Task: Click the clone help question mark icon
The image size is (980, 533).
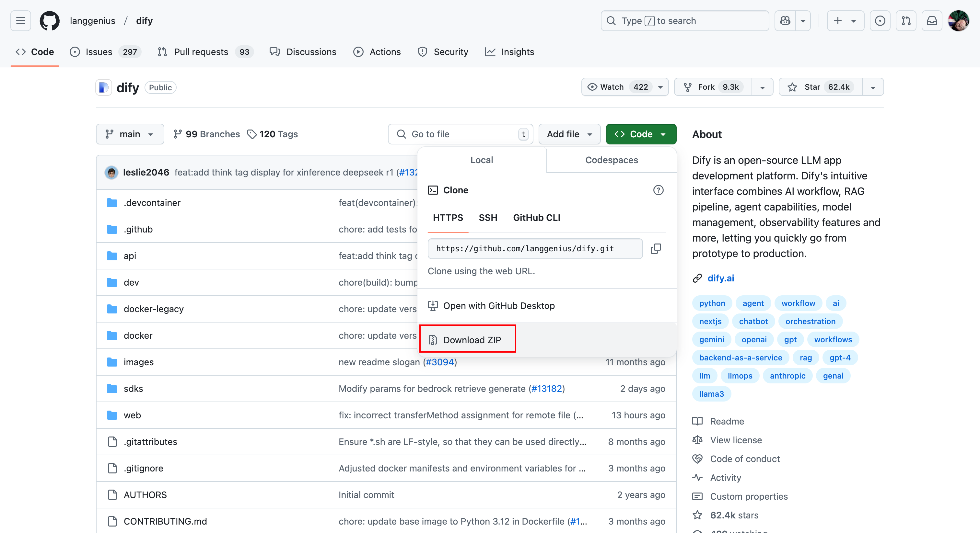Action: (x=658, y=190)
